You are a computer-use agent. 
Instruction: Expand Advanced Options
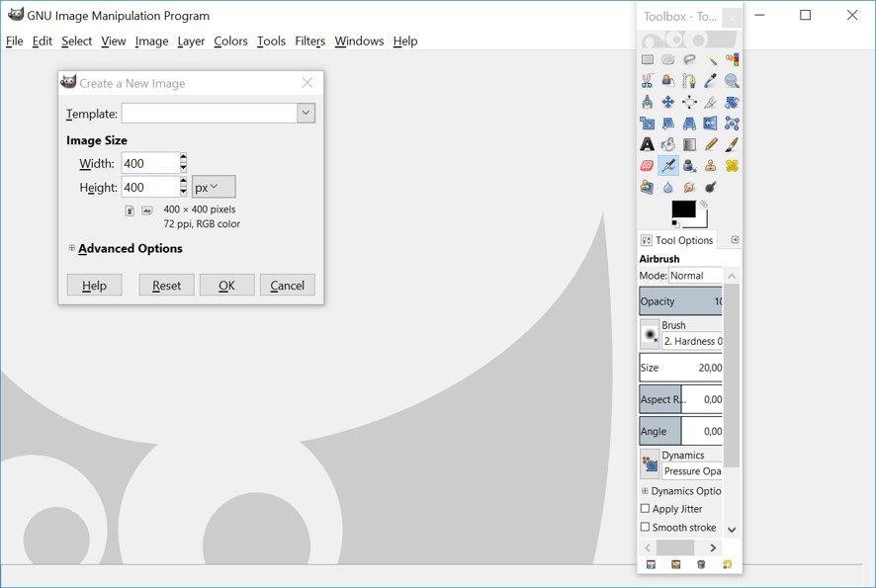[71, 248]
